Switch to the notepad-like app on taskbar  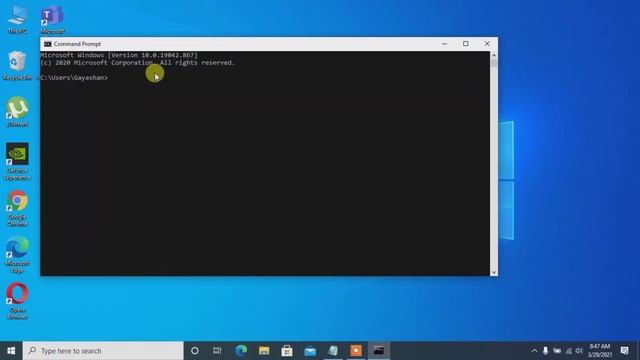click(x=333, y=351)
